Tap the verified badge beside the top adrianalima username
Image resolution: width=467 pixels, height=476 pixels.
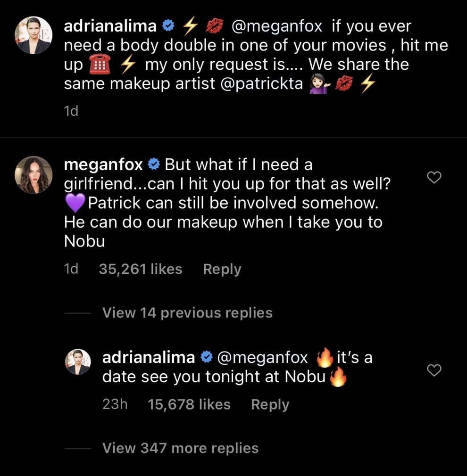point(168,26)
